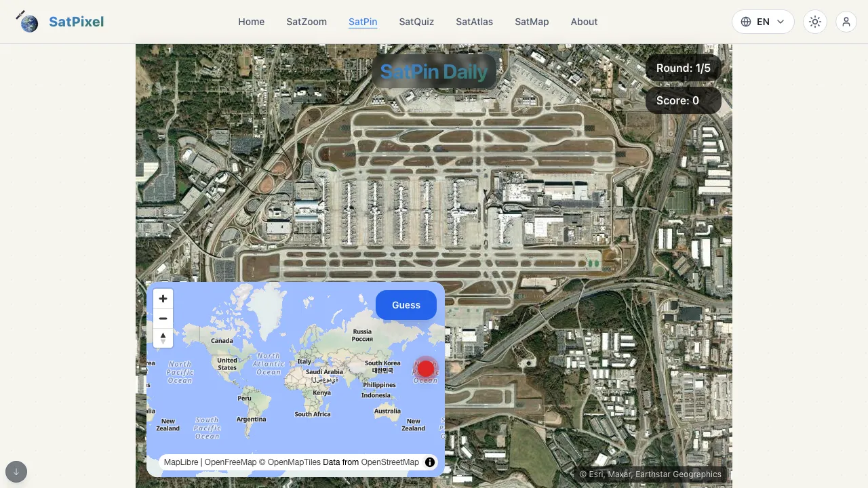The height and width of the screenshot is (488, 868).
Task: Open the OpenMapTiles attribution link
Action: [289, 462]
